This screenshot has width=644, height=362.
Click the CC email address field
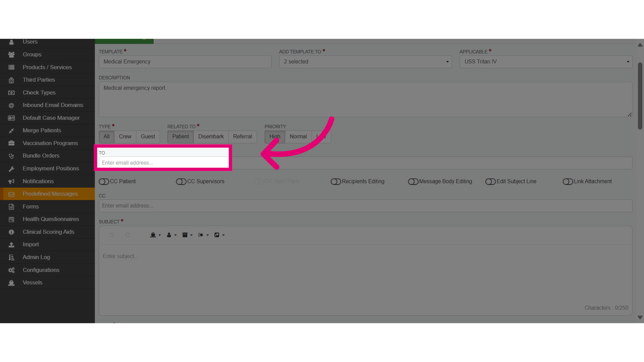tap(366, 206)
